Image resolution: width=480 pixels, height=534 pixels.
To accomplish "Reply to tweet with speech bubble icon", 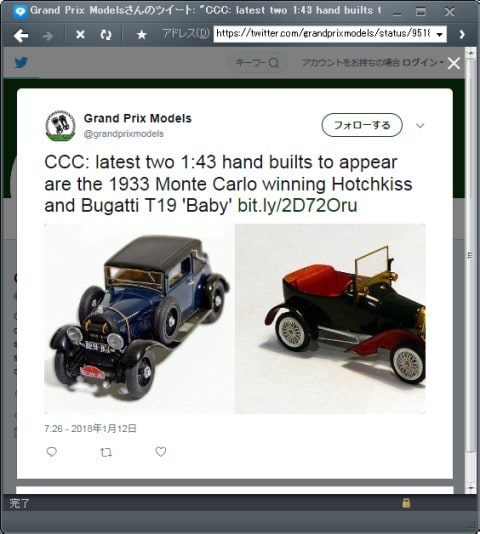I will point(51,452).
